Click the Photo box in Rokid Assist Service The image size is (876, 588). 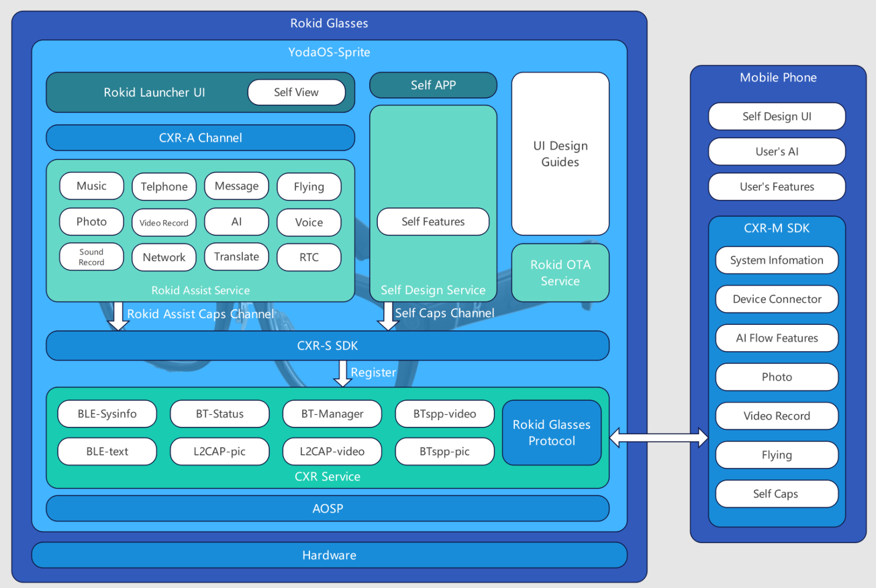click(x=92, y=222)
